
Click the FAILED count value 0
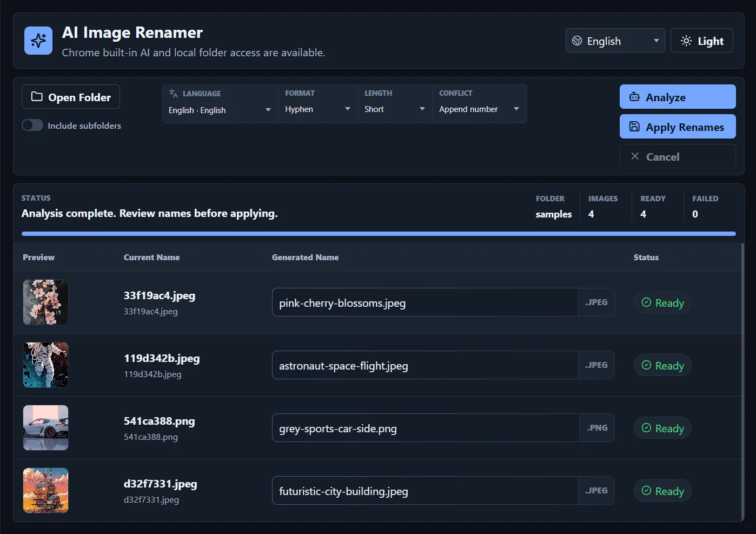[695, 214]
